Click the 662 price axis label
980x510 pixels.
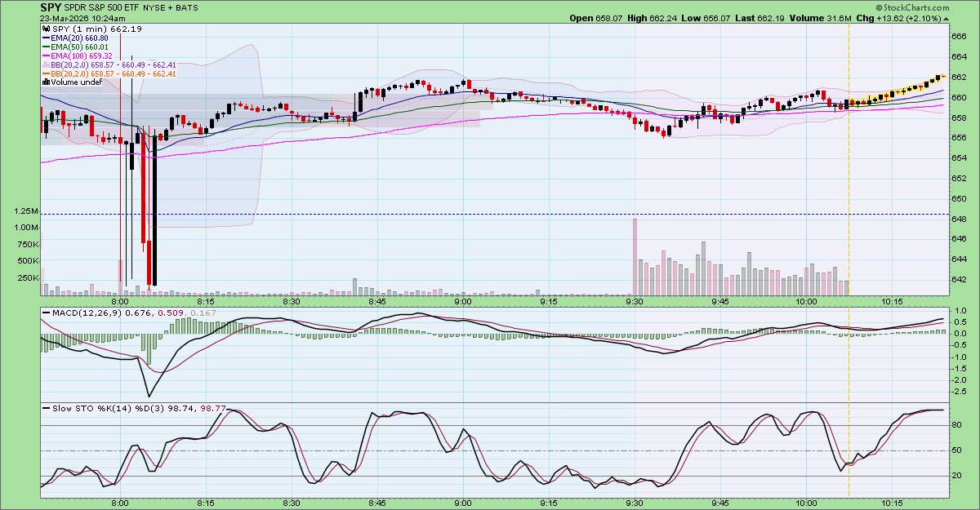tap(960, 78)
